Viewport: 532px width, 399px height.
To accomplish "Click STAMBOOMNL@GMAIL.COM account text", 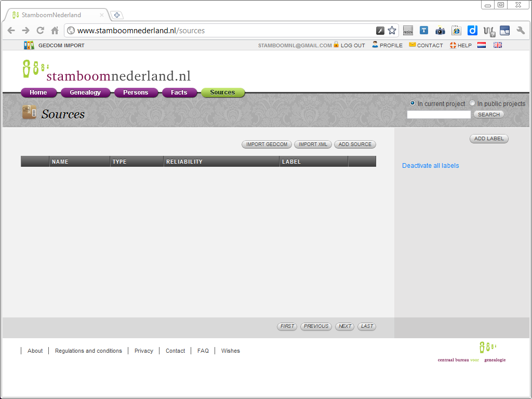I will pyautogui.click(x=295, y=46).
